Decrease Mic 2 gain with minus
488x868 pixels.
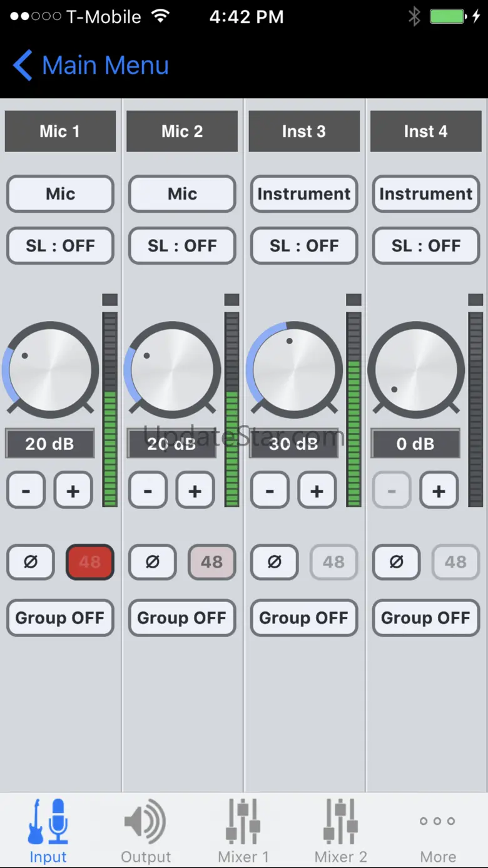coord(148,490)
